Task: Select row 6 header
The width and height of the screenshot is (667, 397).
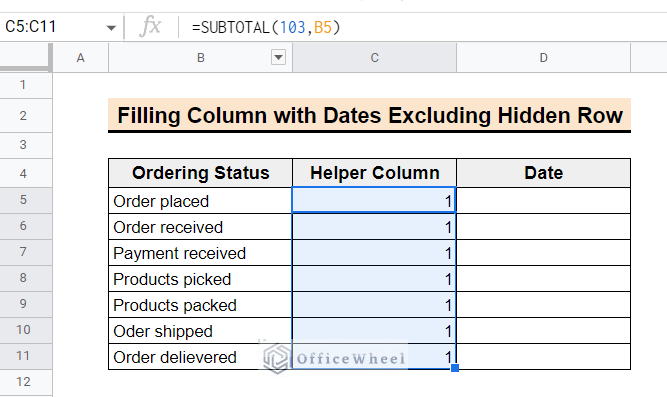Action: [x=26, y=226]
